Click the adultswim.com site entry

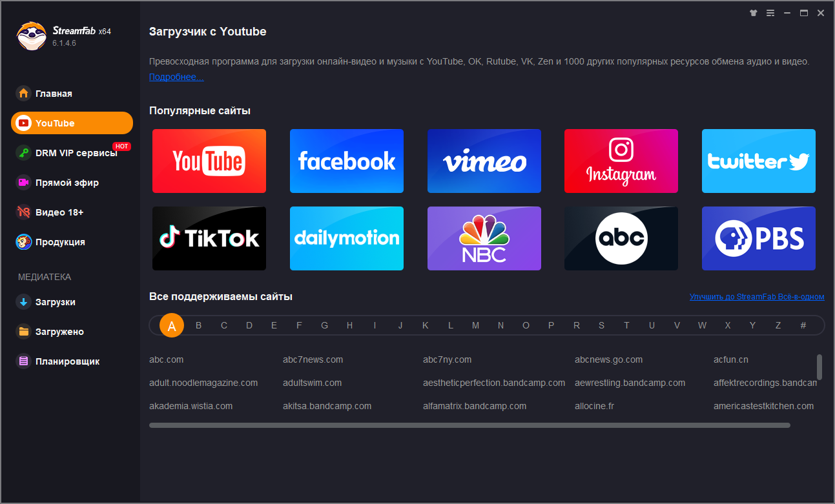coord(313,383)
